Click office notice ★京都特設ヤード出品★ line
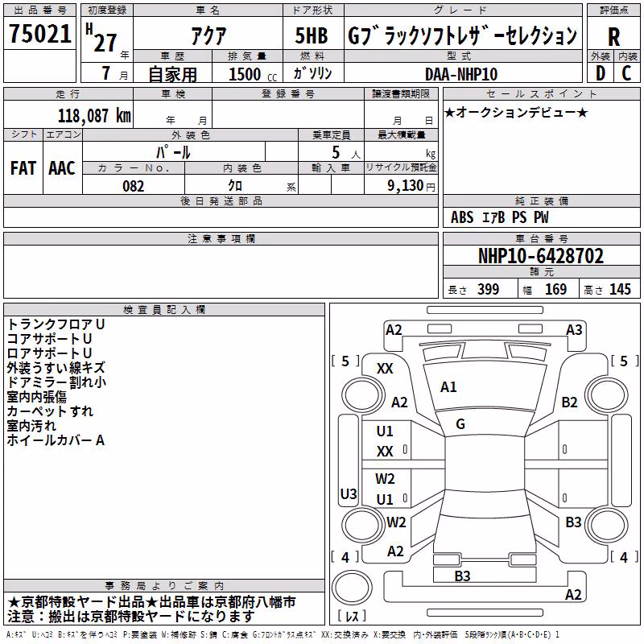 (x=151, y=602)
